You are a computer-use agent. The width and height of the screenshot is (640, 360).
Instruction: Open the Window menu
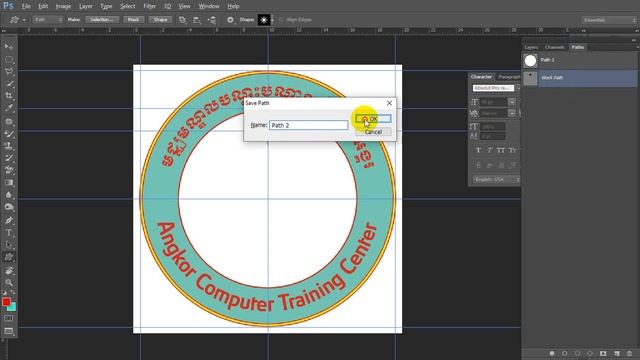(x=209, y=6)
